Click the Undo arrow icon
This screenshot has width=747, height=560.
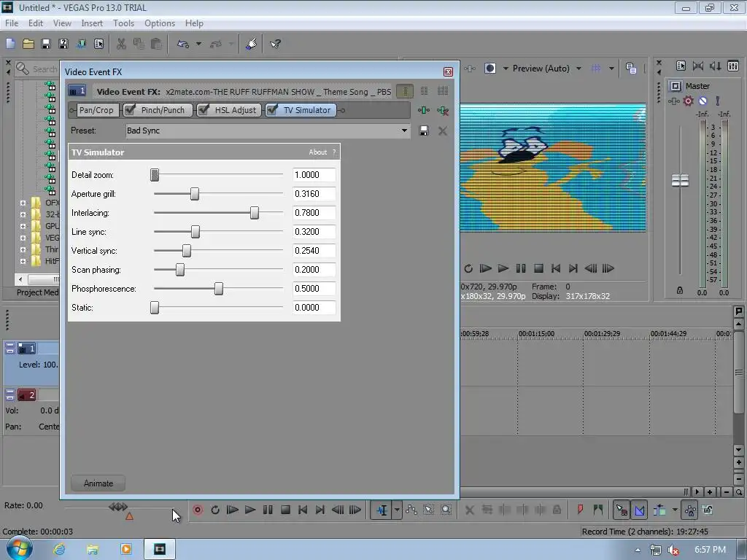click(x=183, y=44)
